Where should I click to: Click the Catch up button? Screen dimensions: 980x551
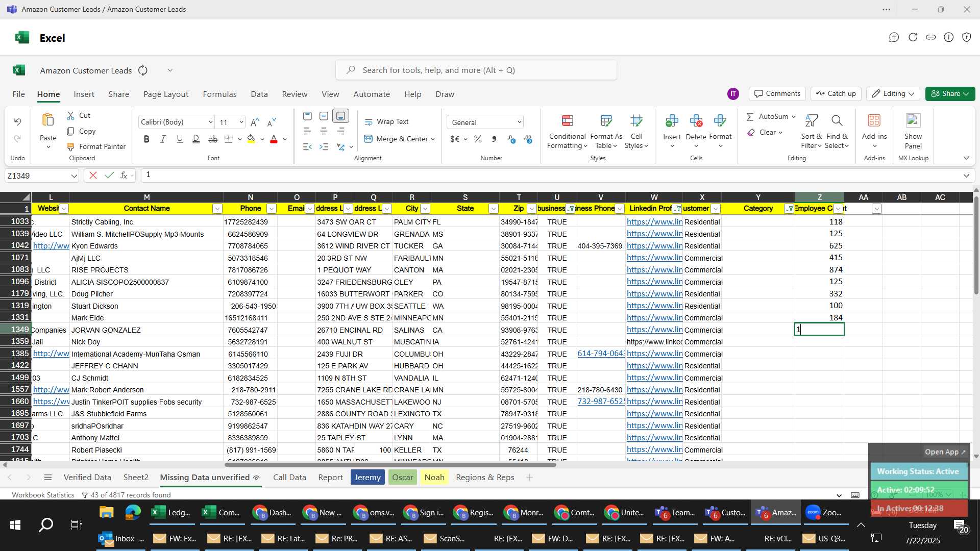(x=836, y=94)
